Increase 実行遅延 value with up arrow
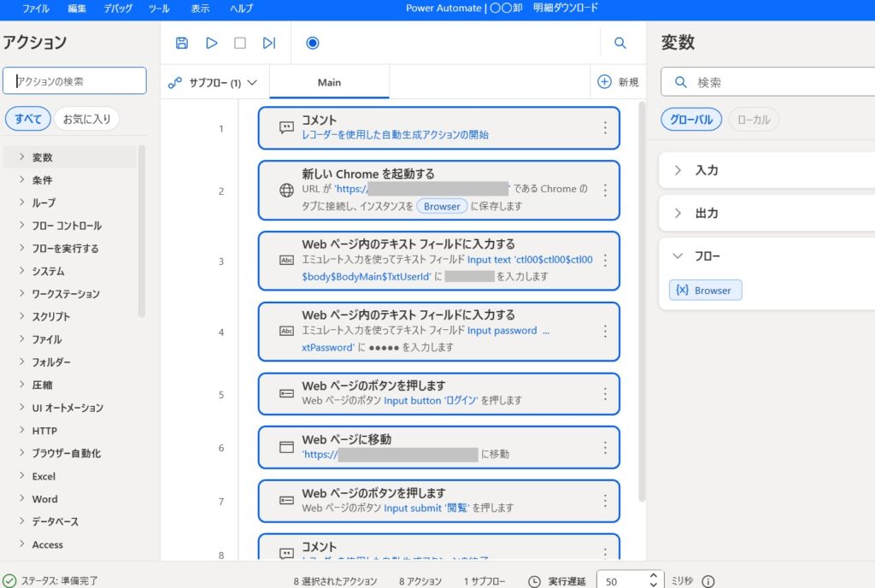This screenshot has width=875, height=588. point(653,576)
